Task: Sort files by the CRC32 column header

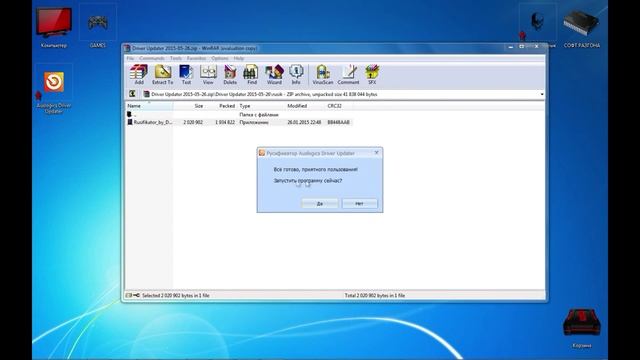Action: 338,106
